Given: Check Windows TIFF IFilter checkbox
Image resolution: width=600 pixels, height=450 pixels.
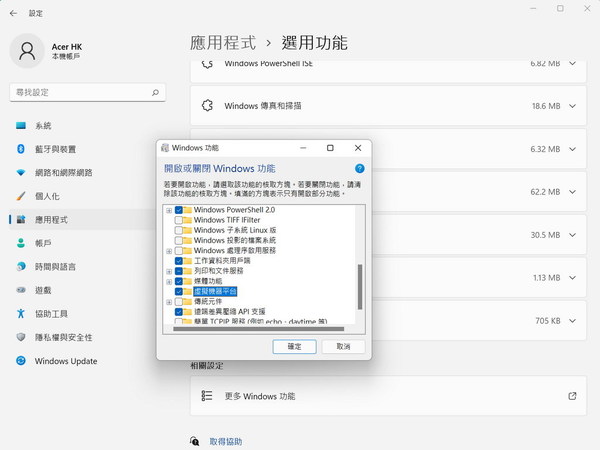Looking at the screenshot, I should [x=179, y=220].
